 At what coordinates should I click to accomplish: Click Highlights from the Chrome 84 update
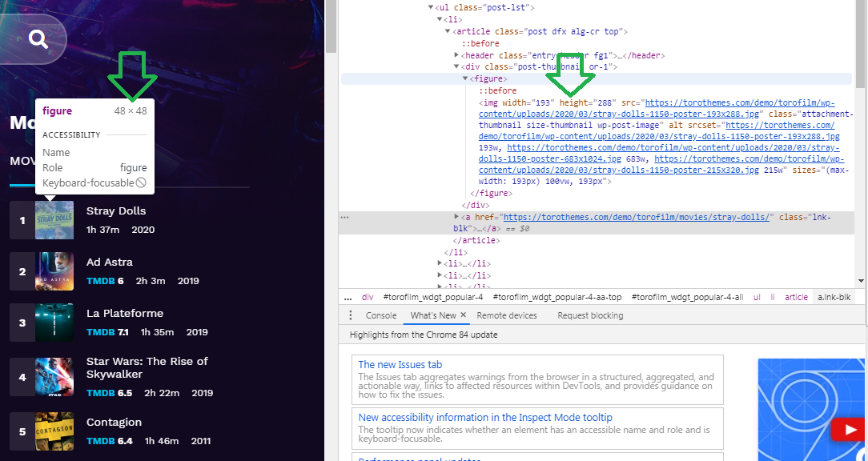click(x=424, y=335)
